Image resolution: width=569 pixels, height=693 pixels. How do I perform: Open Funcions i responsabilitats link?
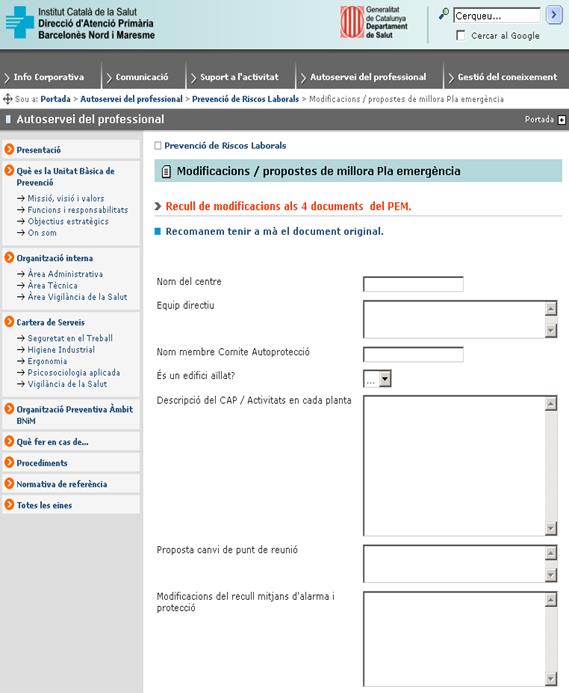point(78,210)
